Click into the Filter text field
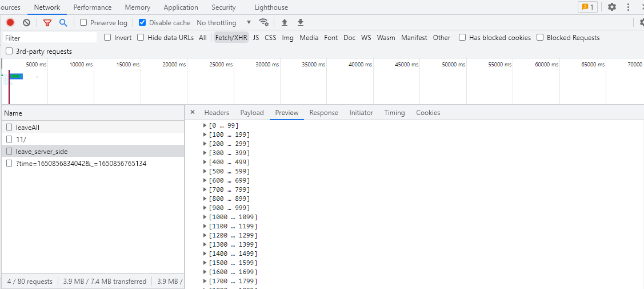Screen dimensions: 644x289 [x=50, y=38]
